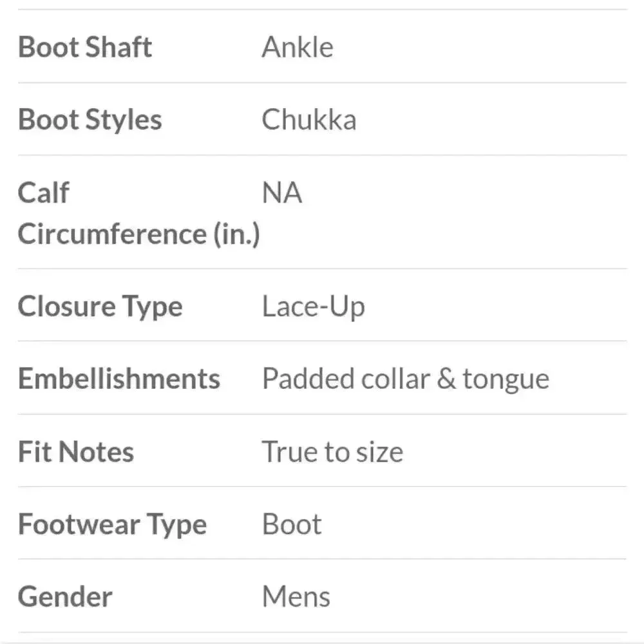Screen dimensions: 644x644
Task: Select the Mens value
Action: point(296,596)
